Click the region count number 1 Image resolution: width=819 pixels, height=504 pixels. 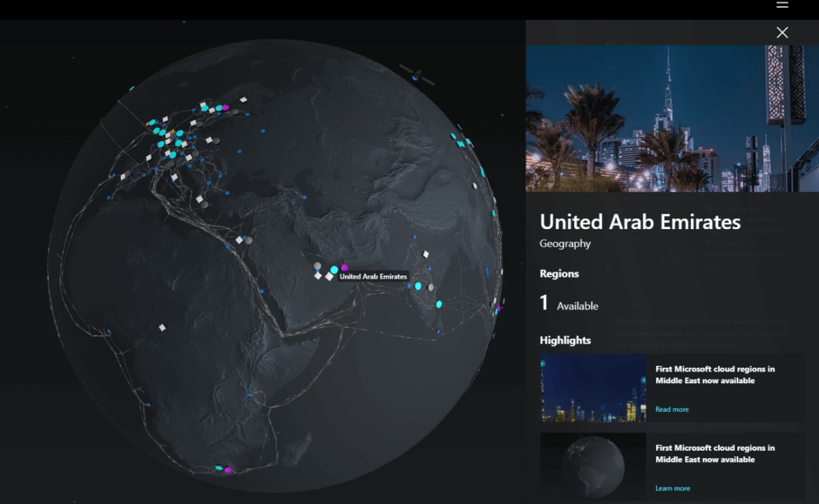pyautogui.click(x=544, y=303)
